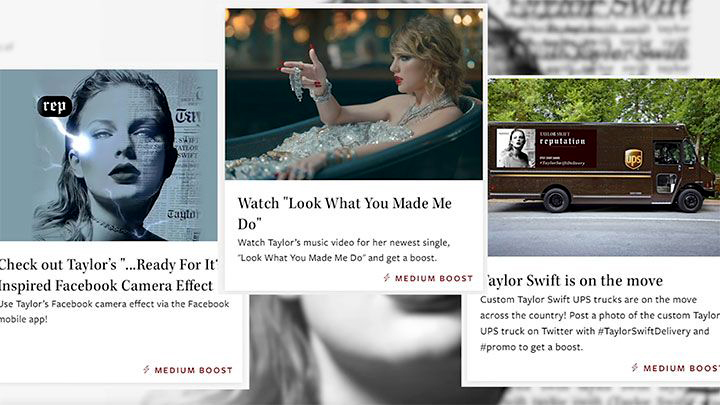Click the lightning bolt icon on the UPS truck card
The width and height of the screenshot is (720, 405).
635,368
